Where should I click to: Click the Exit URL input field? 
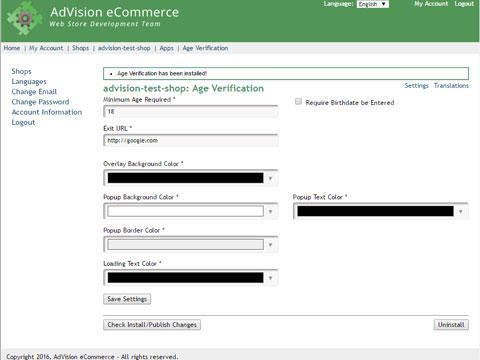(191, 140)
